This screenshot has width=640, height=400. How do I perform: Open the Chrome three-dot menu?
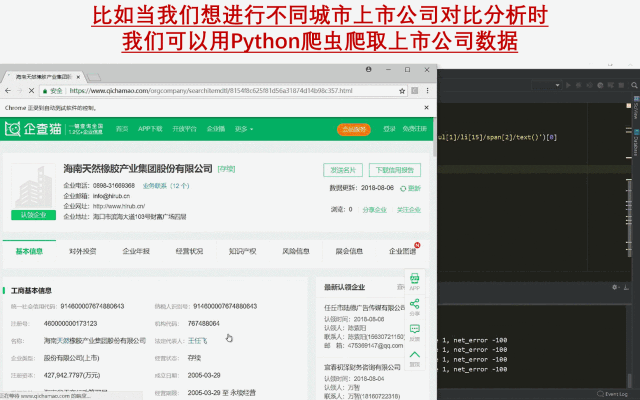click(x=427, y=91)
